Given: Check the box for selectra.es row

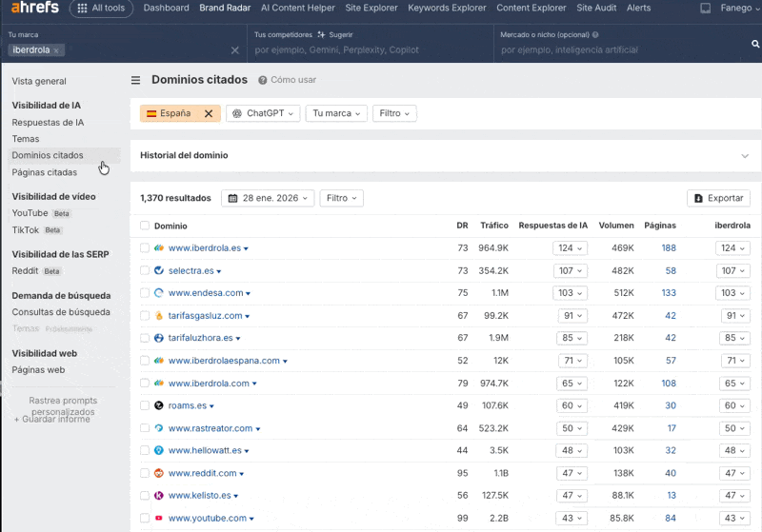Looking at the screenshot, I should (145, 270).
